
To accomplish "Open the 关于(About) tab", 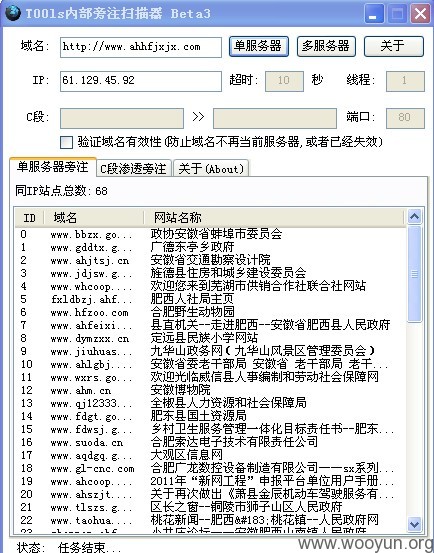I will click(x=211, y=168).
